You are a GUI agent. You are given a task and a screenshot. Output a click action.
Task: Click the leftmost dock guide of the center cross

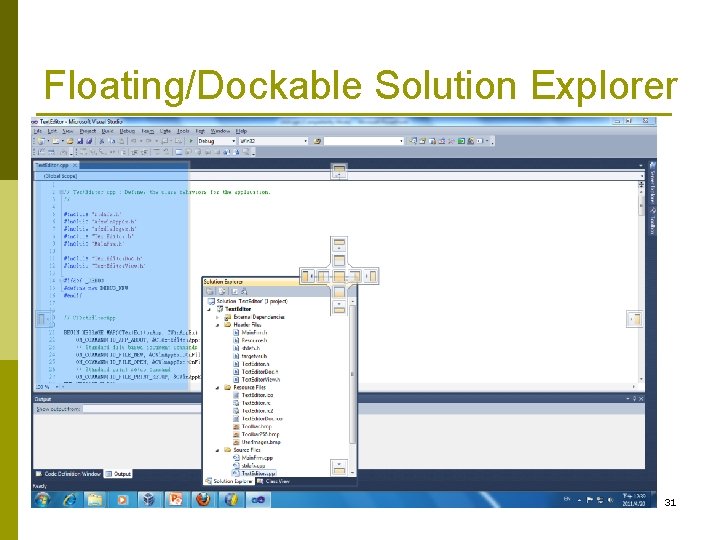tap(307, 276)
